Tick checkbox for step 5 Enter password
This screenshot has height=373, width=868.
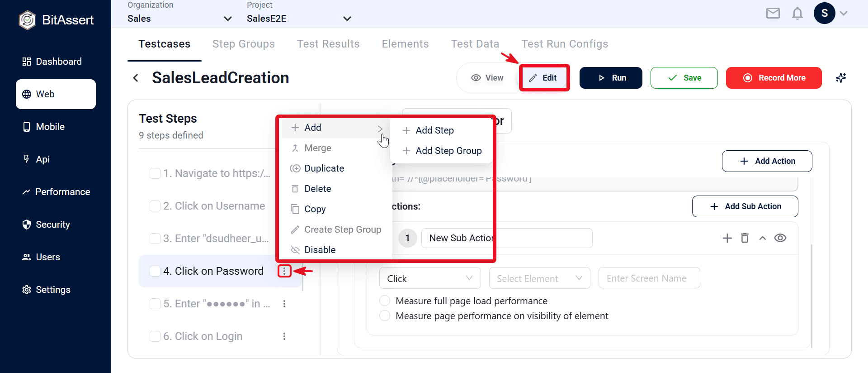[155, 304]
